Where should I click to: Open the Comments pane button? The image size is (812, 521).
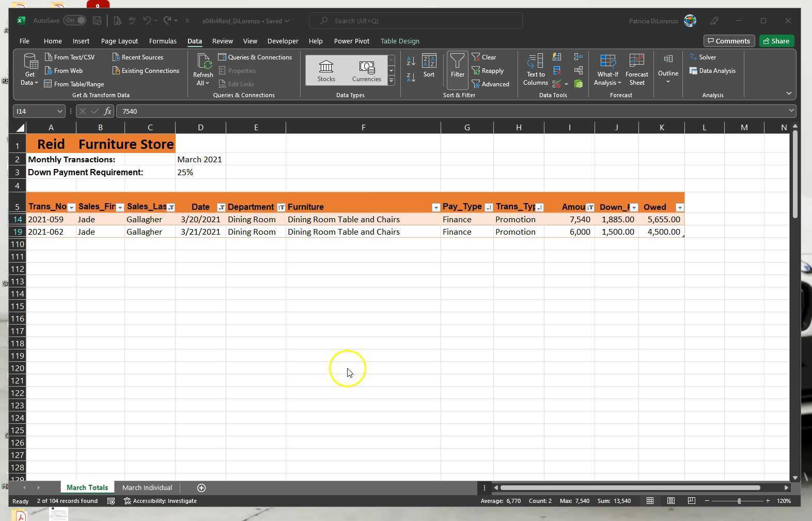click(728, 41)
